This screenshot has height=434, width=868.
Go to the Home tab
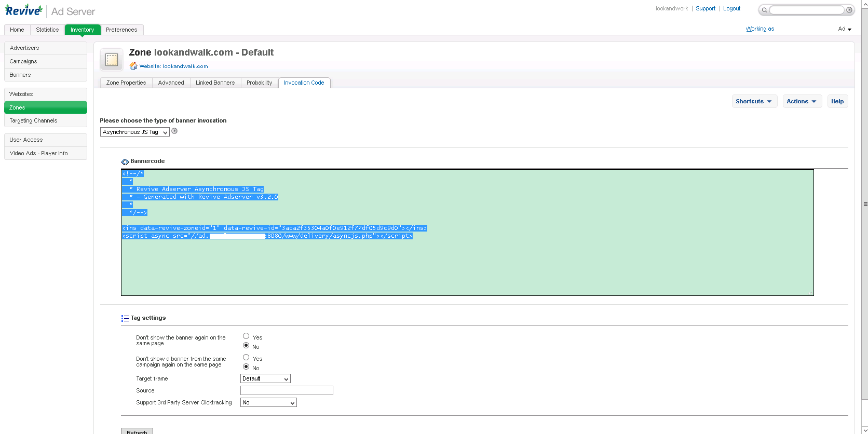[x=17, y=30]
